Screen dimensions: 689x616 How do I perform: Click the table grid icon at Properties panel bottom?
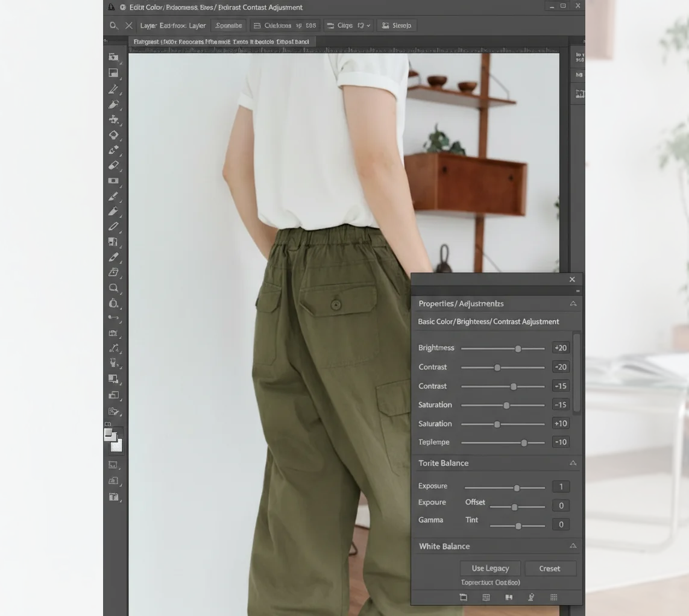pos(486,597)
